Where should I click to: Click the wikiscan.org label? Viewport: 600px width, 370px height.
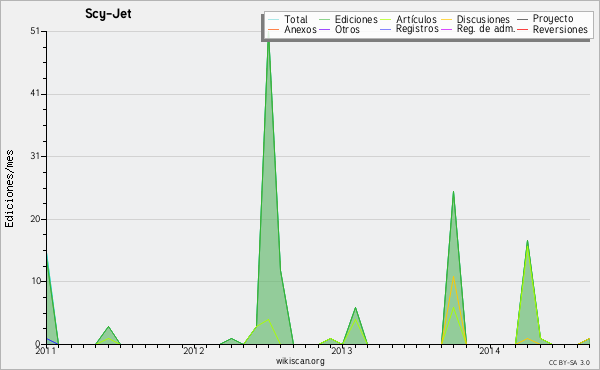coord(300,361)
